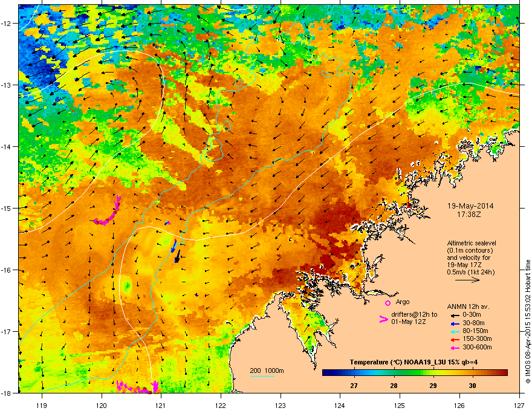Image resolution: width=532 pixels, height=411 pixels.
Task: Click the date label 19-May-2014
Action: click(470, 206)
